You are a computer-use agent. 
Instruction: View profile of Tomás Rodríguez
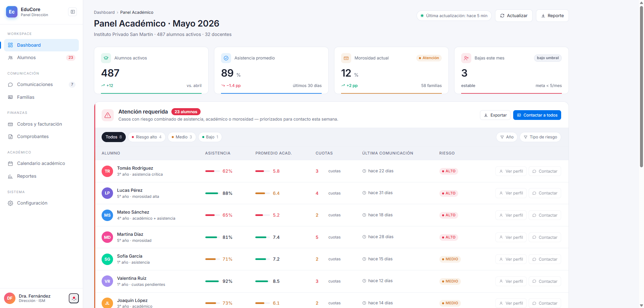(x=511, y=171)
